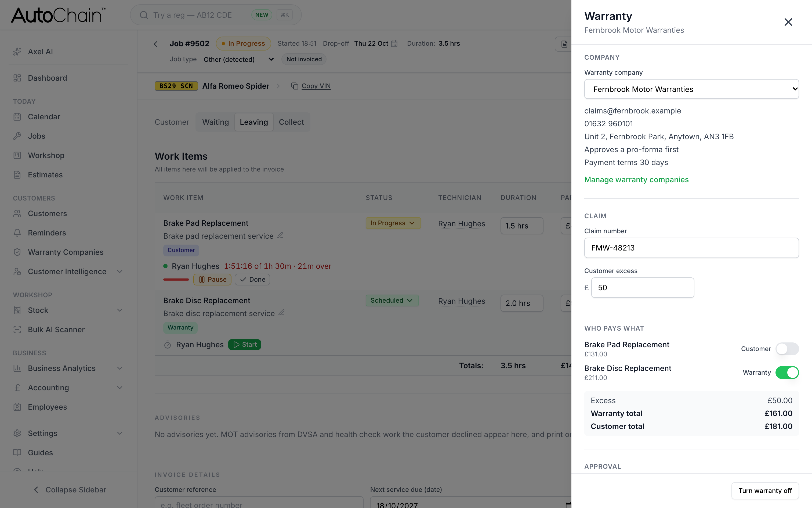Click Turn warranty off button
This screenshot has height=508, width=812.
(765, 491)
